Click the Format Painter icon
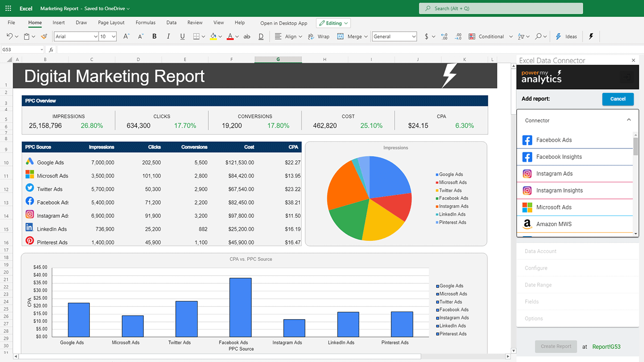This screenshot has width=644, height=362. 44,36
